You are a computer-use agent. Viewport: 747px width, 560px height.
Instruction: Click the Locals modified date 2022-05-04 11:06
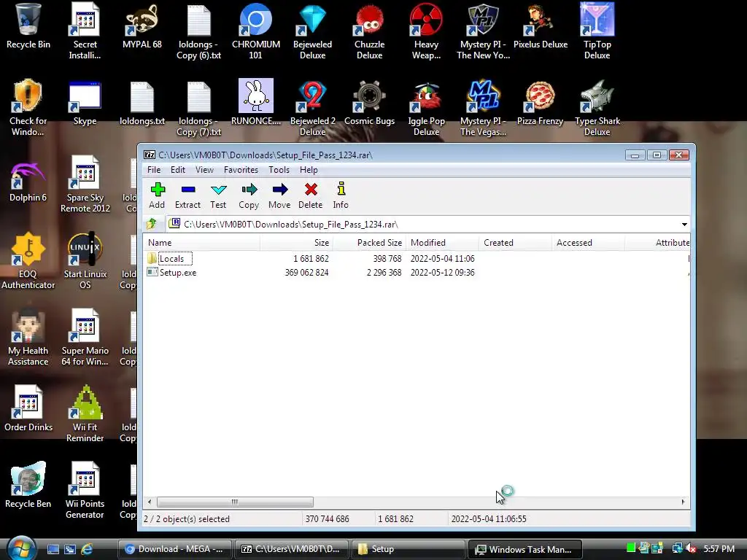coord(443,259)
